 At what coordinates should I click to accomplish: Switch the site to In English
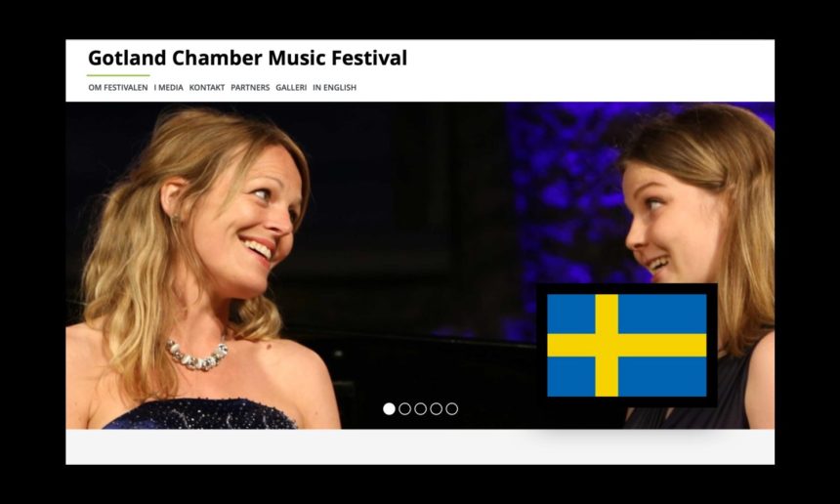334,87
